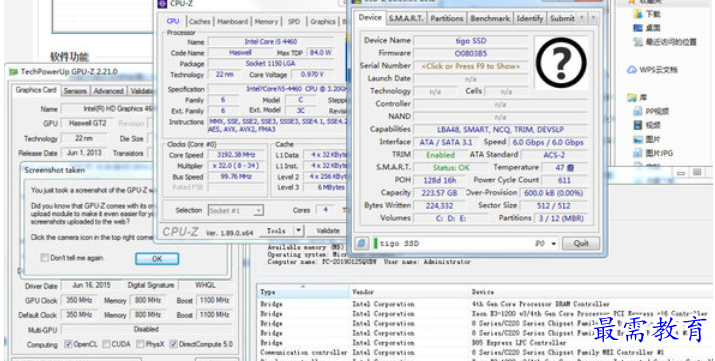Click the CPU-Z title bar icon
This screenshot has height=361, width=715.
tap(162, 4)
